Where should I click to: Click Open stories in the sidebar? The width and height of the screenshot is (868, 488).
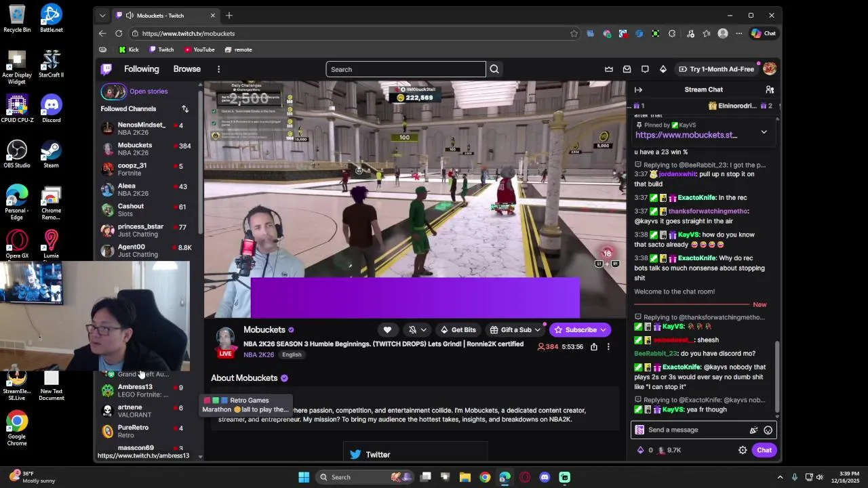(149, 91)
